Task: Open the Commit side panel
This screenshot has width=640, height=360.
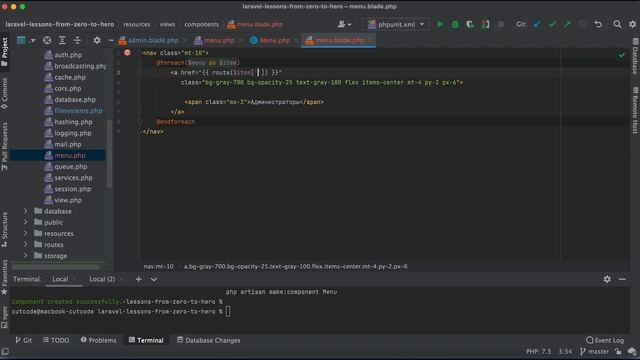Action: pyautogui.click(x=4, y=93)
